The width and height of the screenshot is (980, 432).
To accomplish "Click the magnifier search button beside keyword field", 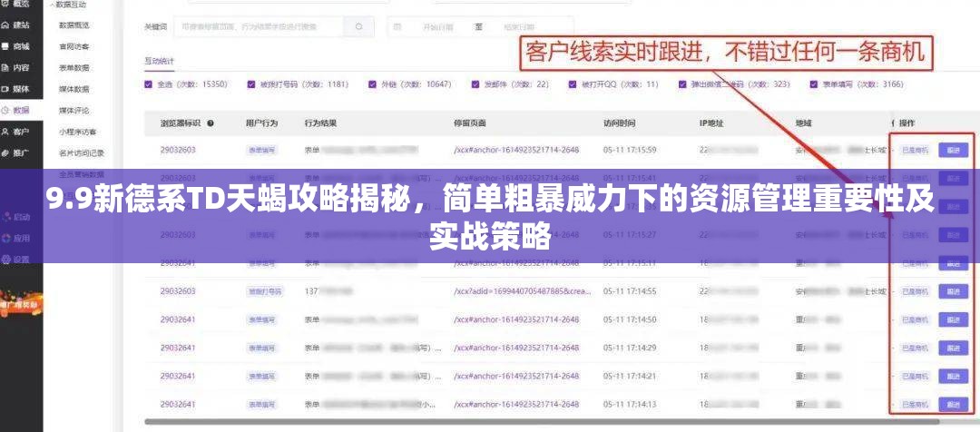I will tap(358, 27).
